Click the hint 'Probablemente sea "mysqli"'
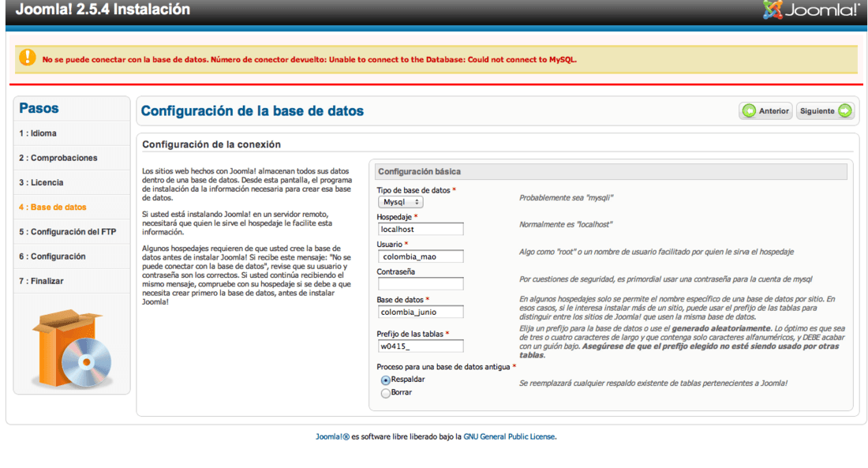868x468 pixels. click(566, 198)
